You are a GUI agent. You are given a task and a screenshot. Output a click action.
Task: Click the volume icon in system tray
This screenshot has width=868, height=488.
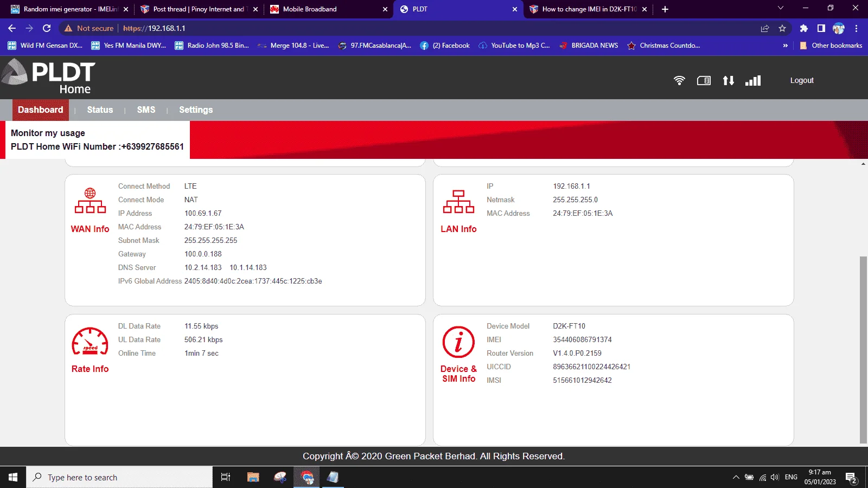pyautogui.click(x=775, y=477)
